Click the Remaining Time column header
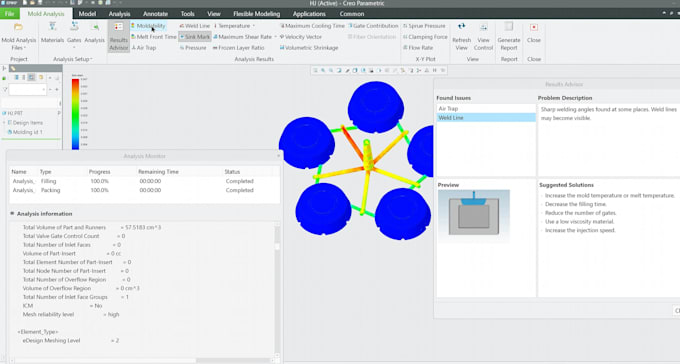The height and width of the screenshot is (364, 680). 158,172
